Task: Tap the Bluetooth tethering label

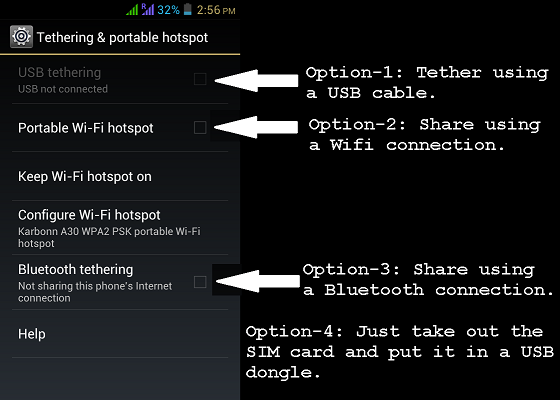Action: click(x=76, y=269)
